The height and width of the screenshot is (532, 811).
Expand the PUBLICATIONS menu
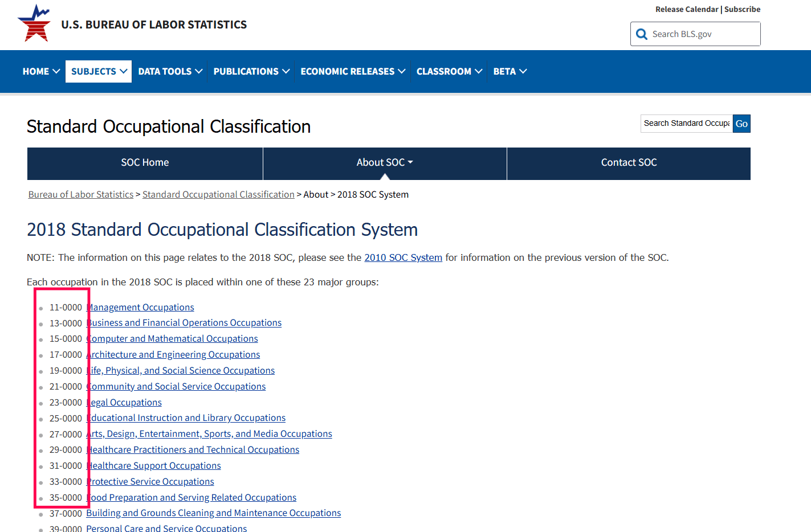click(251, 71)
